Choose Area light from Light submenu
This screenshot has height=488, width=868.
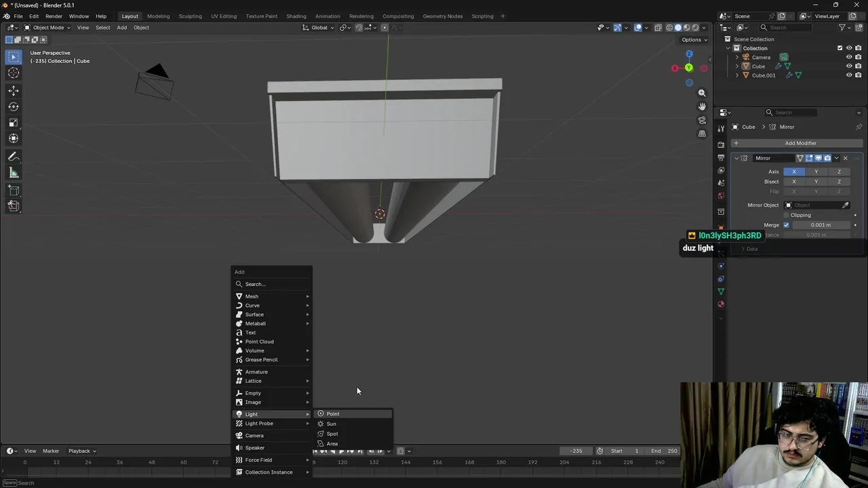[x=353, y=444]
